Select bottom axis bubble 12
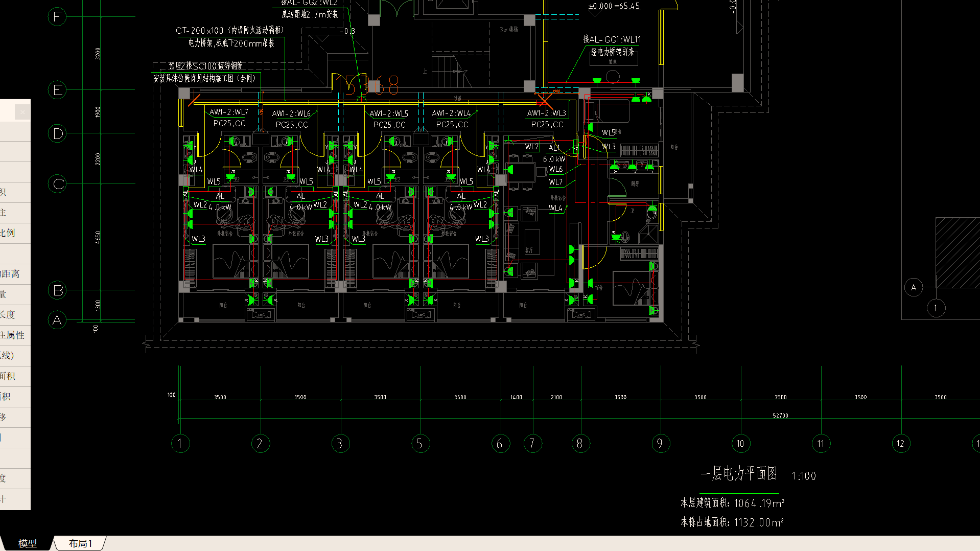The height and width of the screenshot is (551, 980). point(901,443)
